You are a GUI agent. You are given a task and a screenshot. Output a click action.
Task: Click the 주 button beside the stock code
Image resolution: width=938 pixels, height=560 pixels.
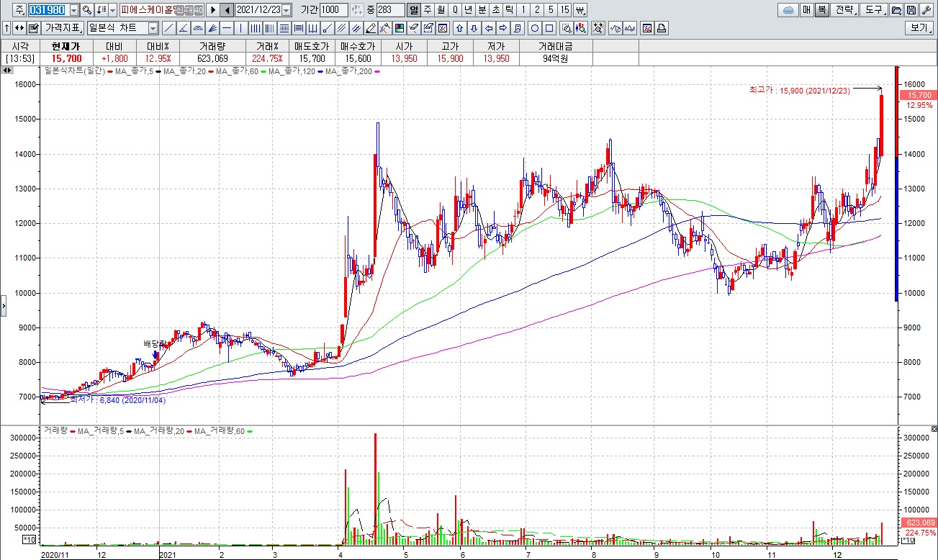pos(19,10)
